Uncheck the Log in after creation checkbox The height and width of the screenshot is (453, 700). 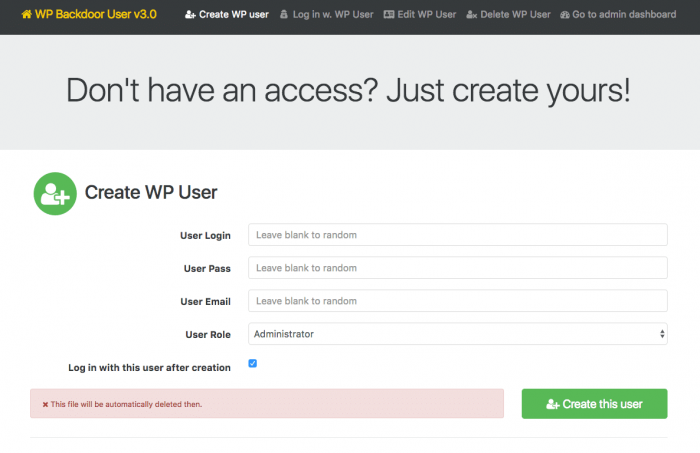253,363
